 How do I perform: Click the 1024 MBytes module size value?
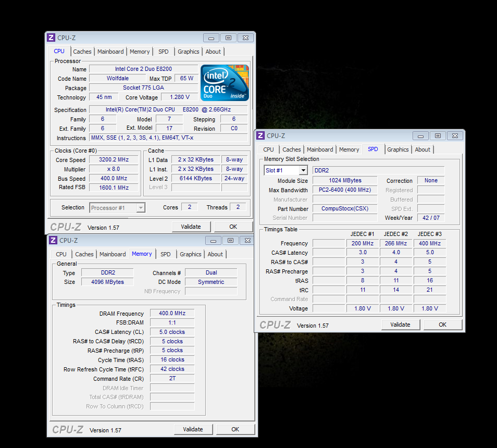click(x=345, y=181)
